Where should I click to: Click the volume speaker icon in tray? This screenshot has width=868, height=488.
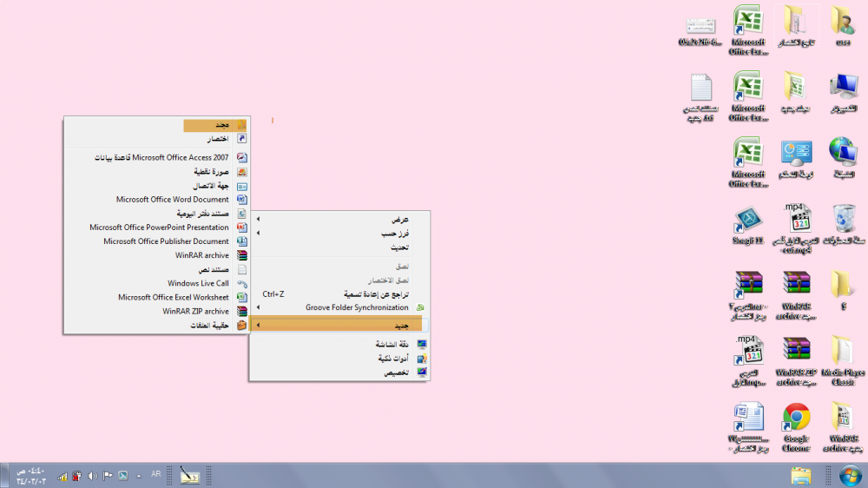pyautogui.click(x=92, y=476)
